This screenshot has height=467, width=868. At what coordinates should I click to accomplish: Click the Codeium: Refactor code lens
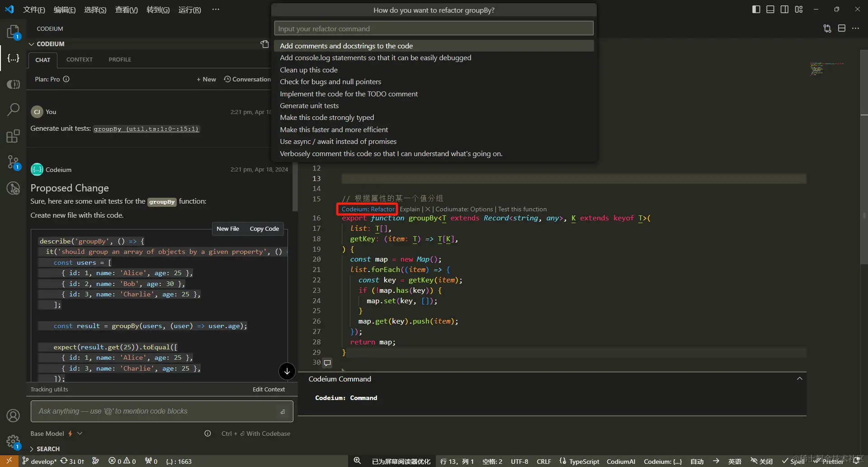pyautogui.click(x=368, y=209)
